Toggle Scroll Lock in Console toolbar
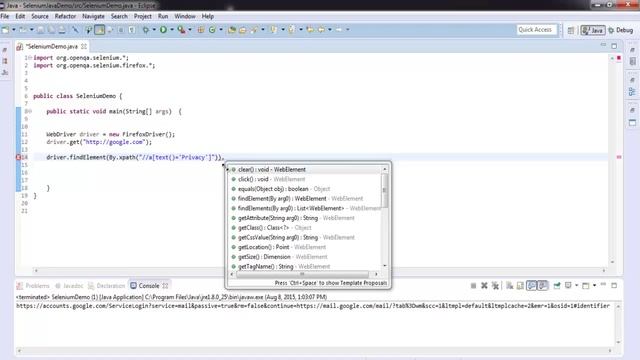The height and width of the screenshot is (360, 640). [520, 286]
